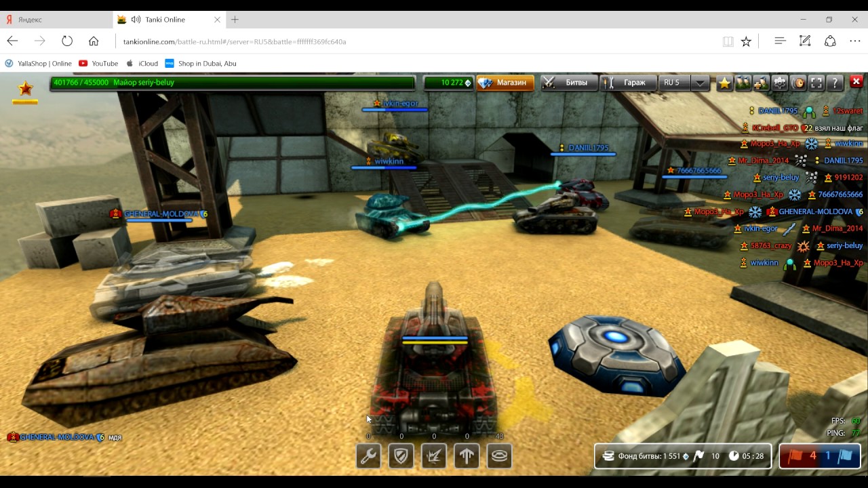This screenshot has height=488, width=868.
Task: Make a web note pen icon
Action: [x=805, y=41]
